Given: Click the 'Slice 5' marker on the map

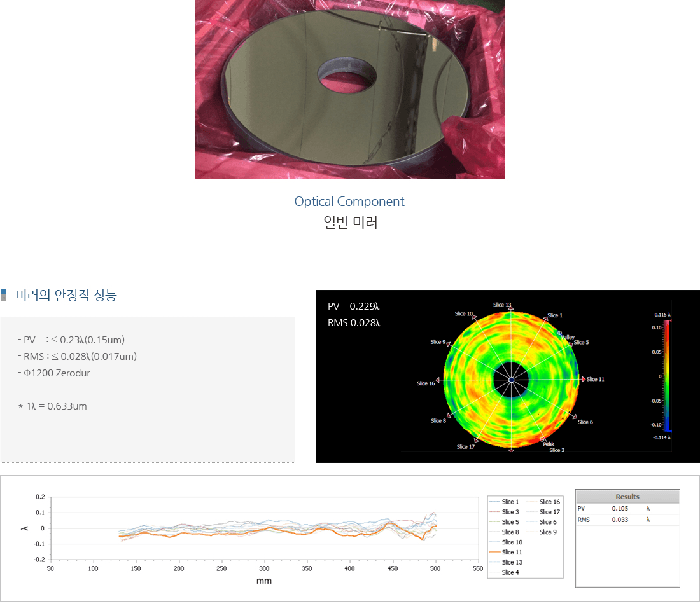Looking at the screenshot, I should [x=580, y=343].
